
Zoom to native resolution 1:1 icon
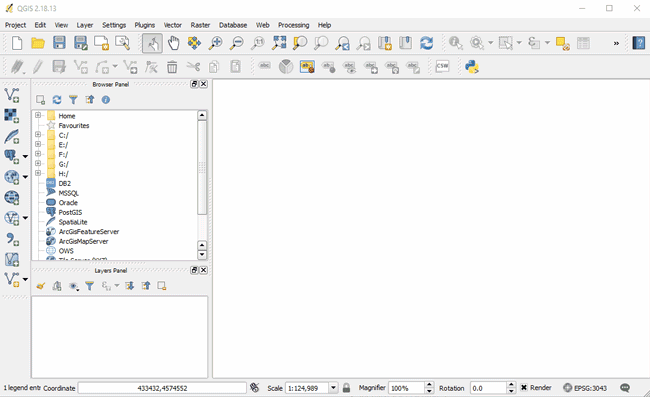tap(258, 43)
